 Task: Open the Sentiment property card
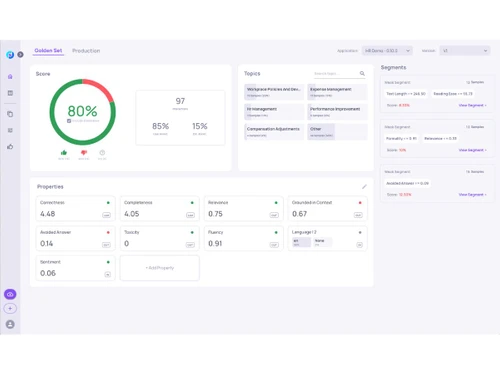point(75,268)
